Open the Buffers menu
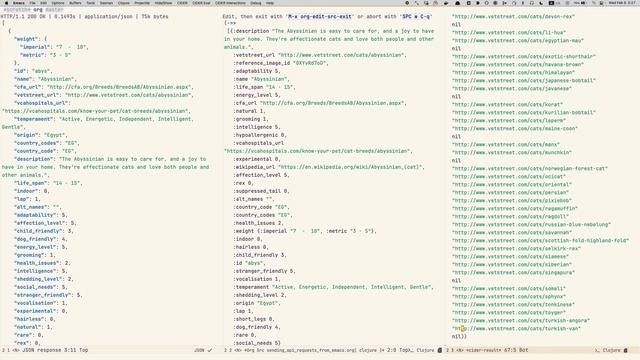640x360 pixels. [75, 3]
